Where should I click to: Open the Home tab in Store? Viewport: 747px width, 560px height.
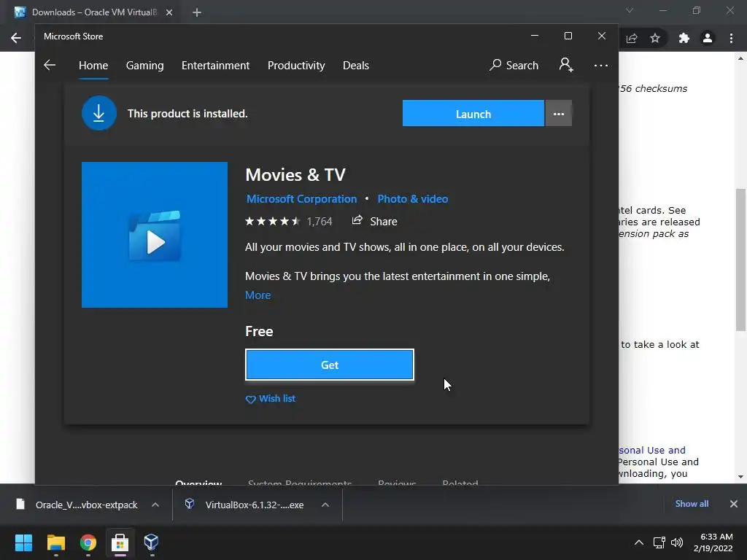click(x=93, y=65)
